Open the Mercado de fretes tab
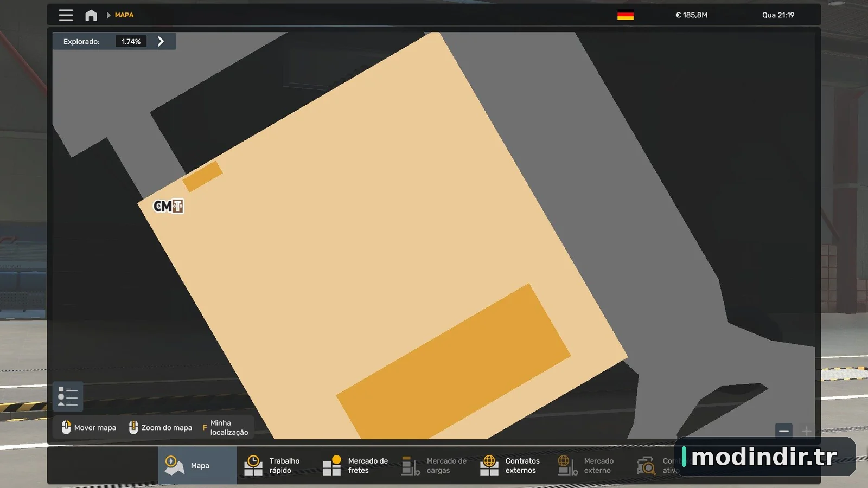868x488 pixels. [x=355, y=465]
